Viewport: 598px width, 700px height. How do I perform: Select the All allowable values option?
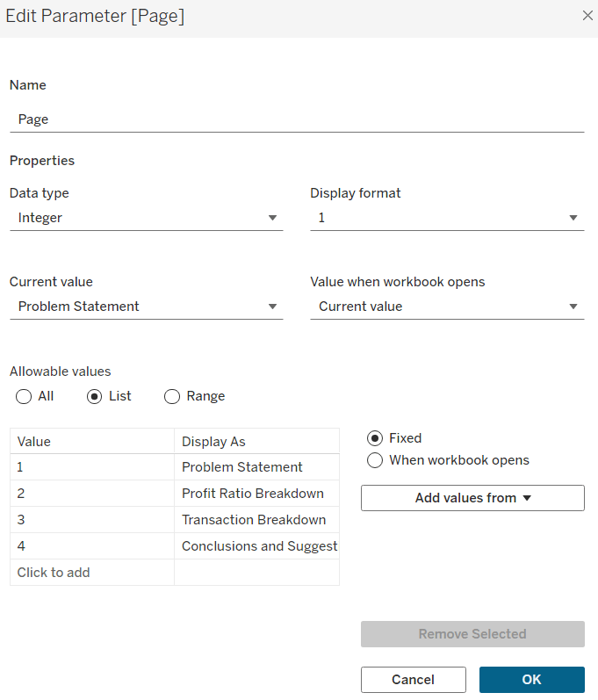[24, 396]
